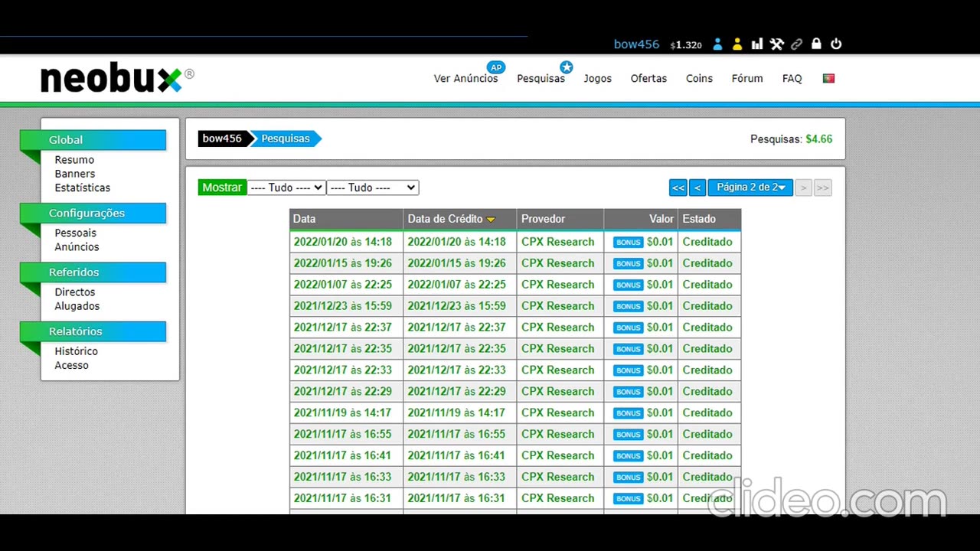Image resolution: width=980 pixels, height=551 pixels.
Task: Click the yellow user icon in top bar
Action: tap(737, 44)
